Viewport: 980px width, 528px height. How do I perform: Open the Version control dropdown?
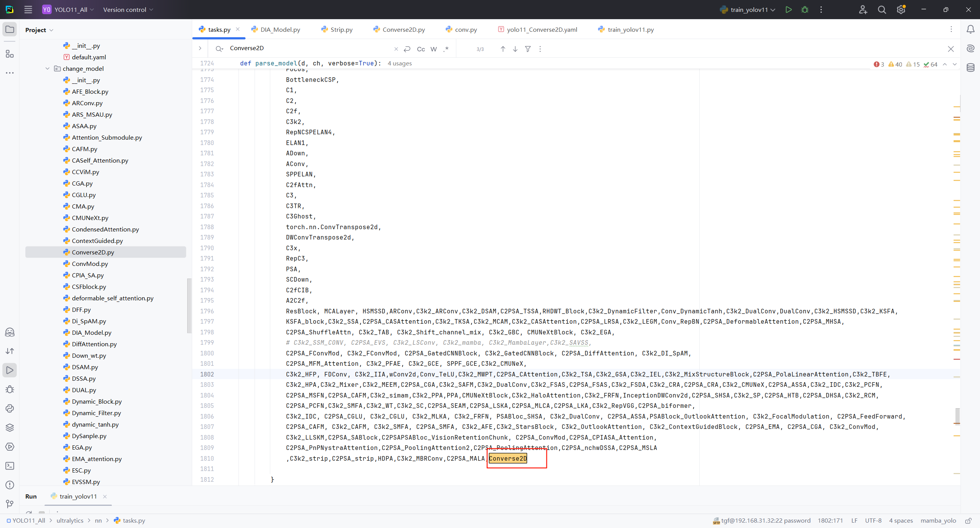(128, 10)
